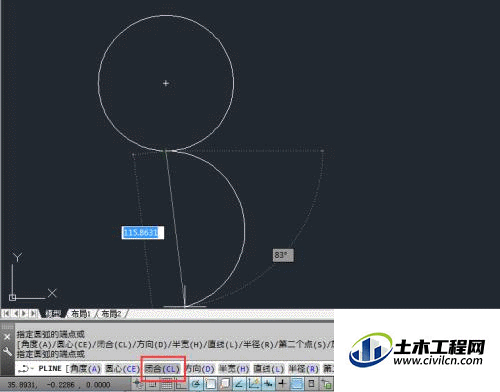Go to previous layout tab arrow
The height and width of the screenshot is (392, 500).
(x=15, y=314)
